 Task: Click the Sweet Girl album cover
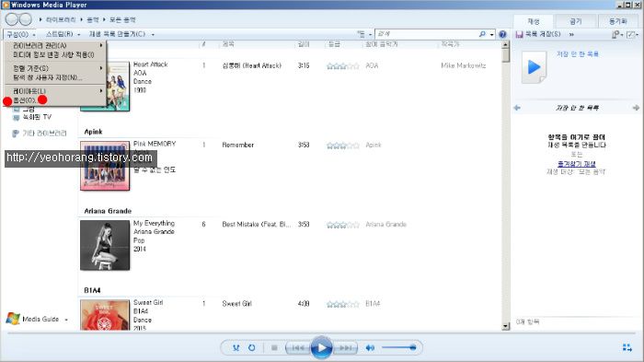pyautogui.click(x=105, y=315)
